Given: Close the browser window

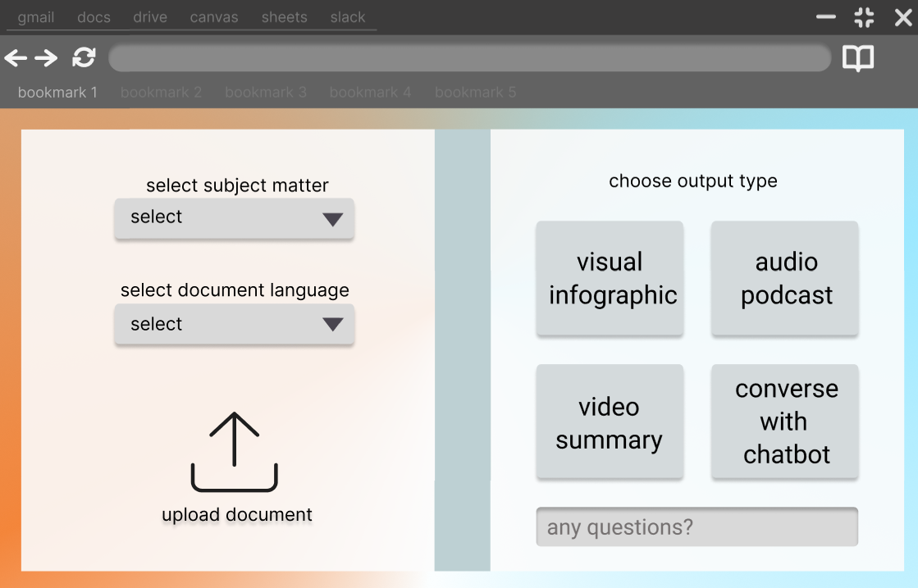Looking at the screenshot, I should pyautogui.click(x=903, y=17).
